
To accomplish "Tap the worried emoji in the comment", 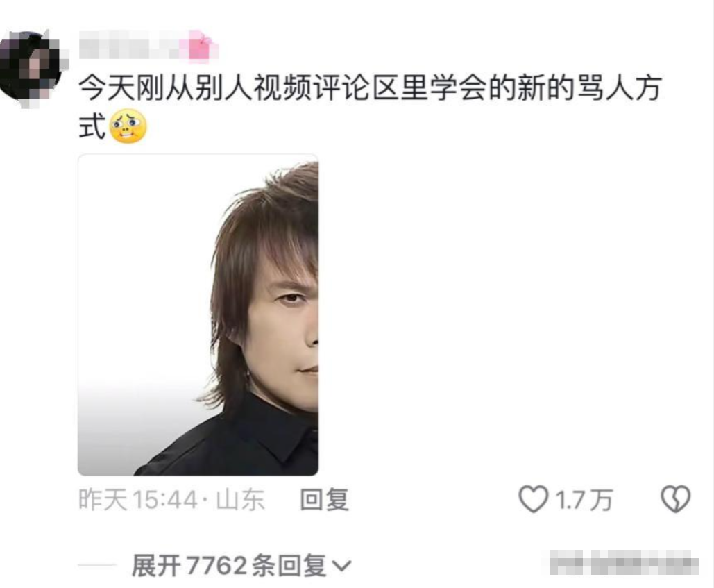I will [128, 126].
